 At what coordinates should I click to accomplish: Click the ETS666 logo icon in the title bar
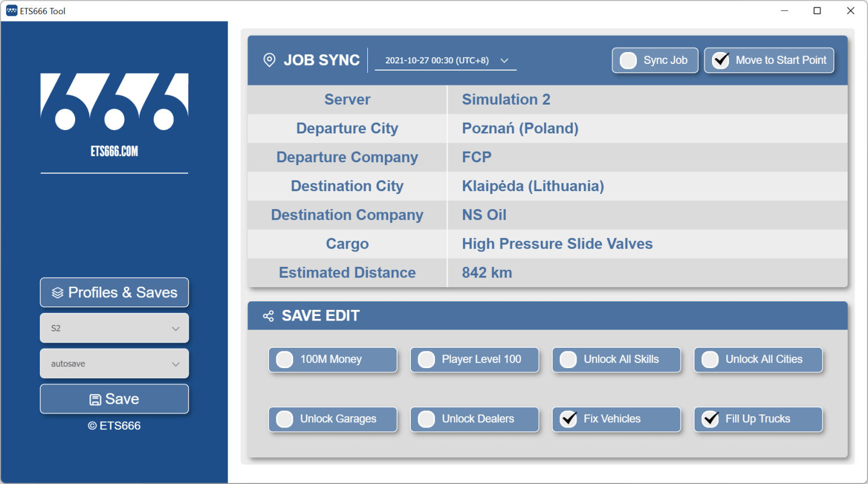point(11,10)
